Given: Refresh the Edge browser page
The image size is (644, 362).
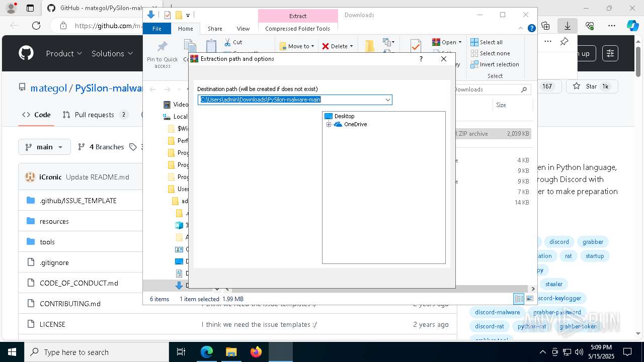Looking at the screenshot, I should 36,26.
